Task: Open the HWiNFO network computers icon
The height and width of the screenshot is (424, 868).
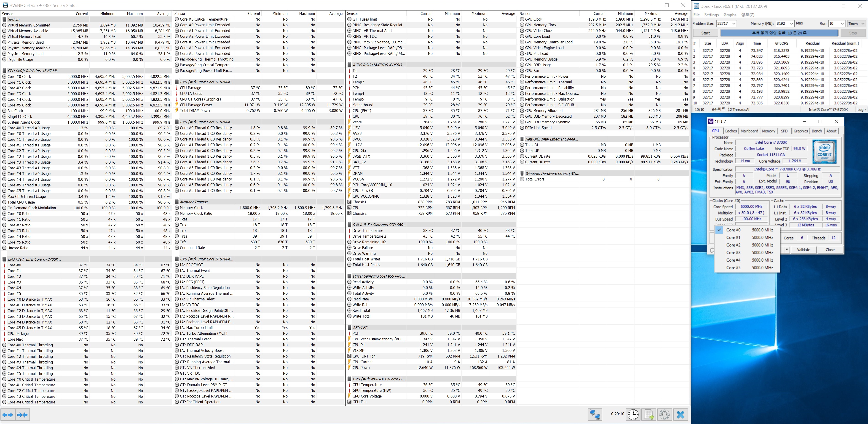Action: click(595, 415)
